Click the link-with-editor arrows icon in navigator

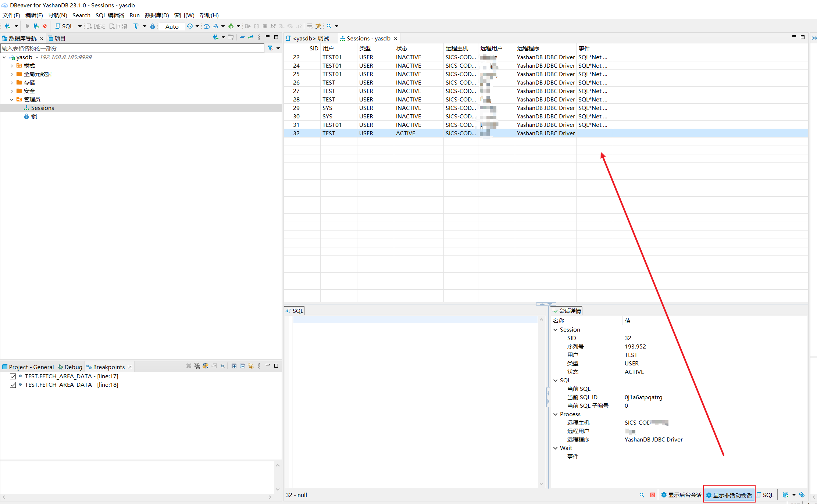[251, 37]
